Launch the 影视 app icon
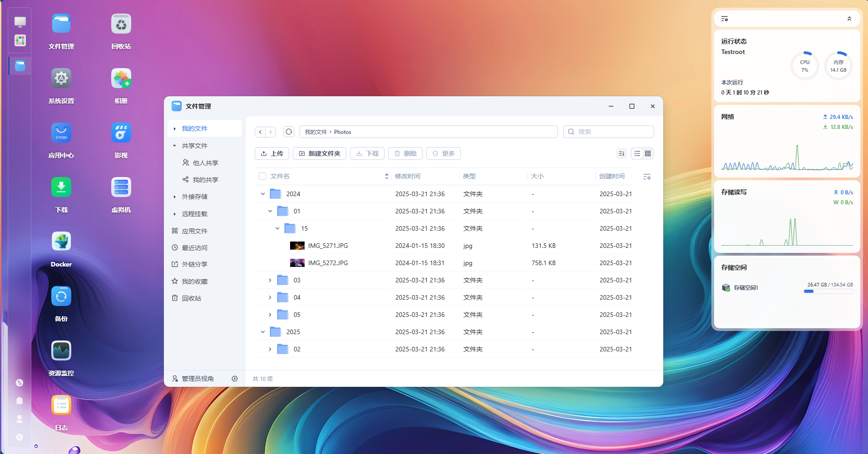 pos(121,133)
